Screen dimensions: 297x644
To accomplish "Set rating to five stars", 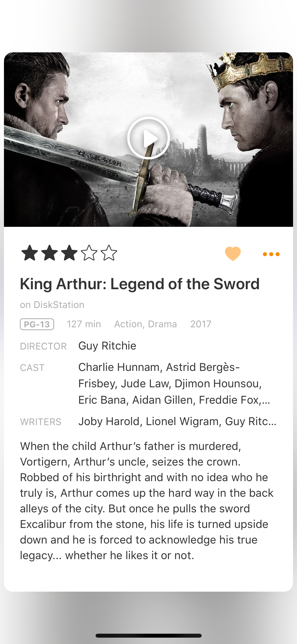I will pyautogui.click(x=109, y=253).
